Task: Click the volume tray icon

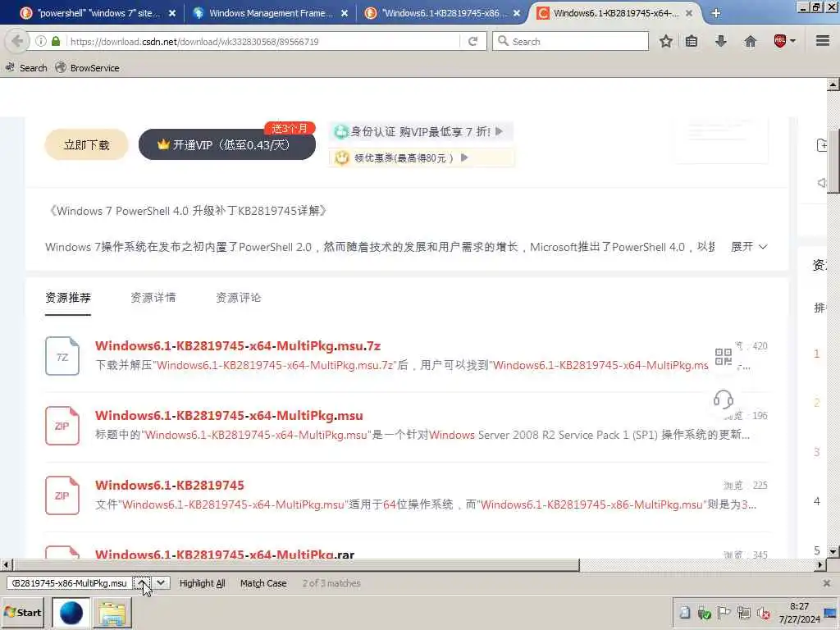Action: (x=764, y=613)
